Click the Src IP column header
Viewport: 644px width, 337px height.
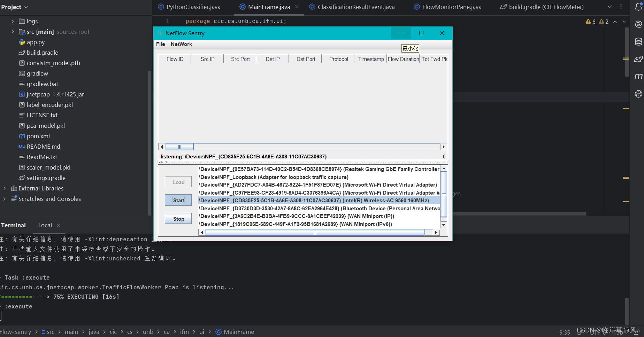click(207, 59)
